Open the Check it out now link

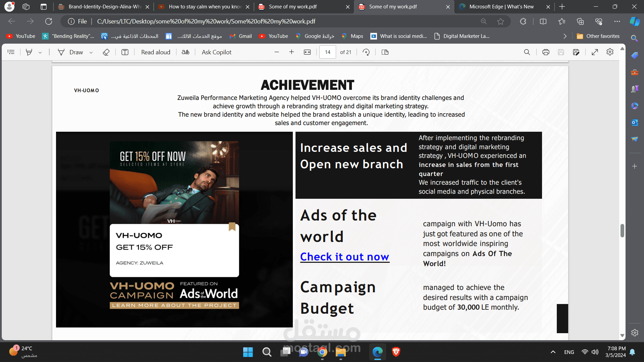344,257
